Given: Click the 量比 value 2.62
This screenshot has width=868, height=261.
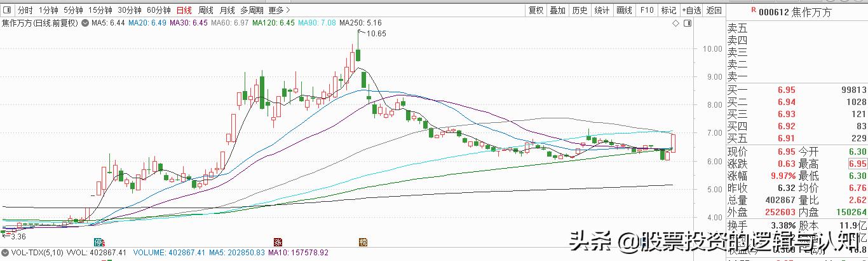Looking at the screenshot, I should pyautogui.click(x=857, y=200).
